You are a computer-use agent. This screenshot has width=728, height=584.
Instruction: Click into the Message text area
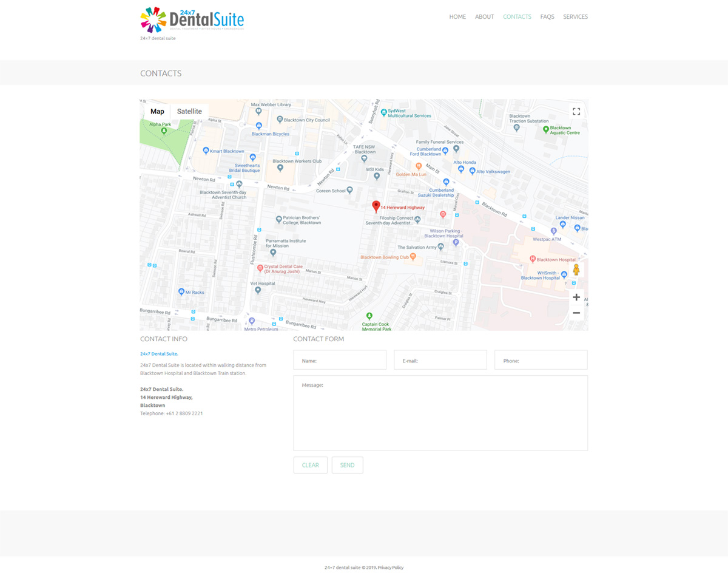click(x=440, y=413)
